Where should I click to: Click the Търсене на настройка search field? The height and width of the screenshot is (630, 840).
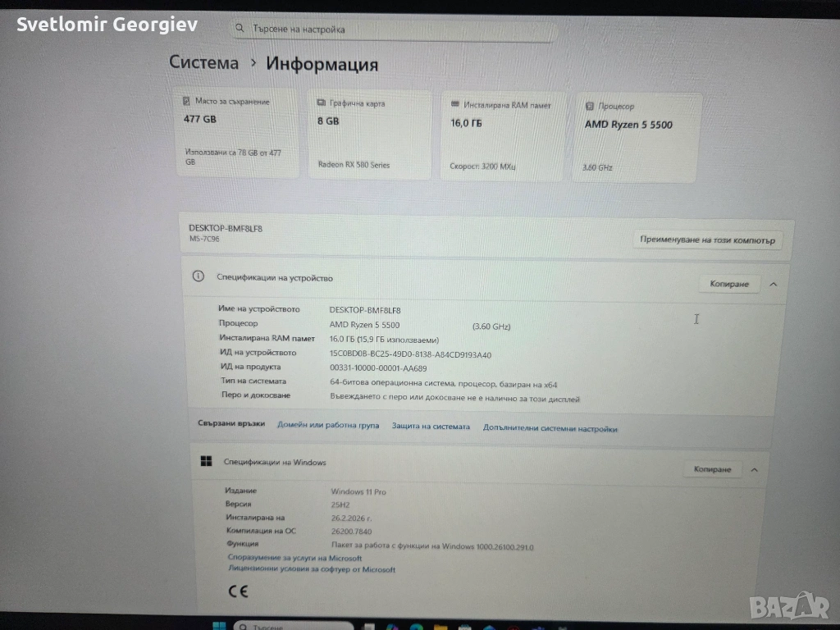coord(394,30)
